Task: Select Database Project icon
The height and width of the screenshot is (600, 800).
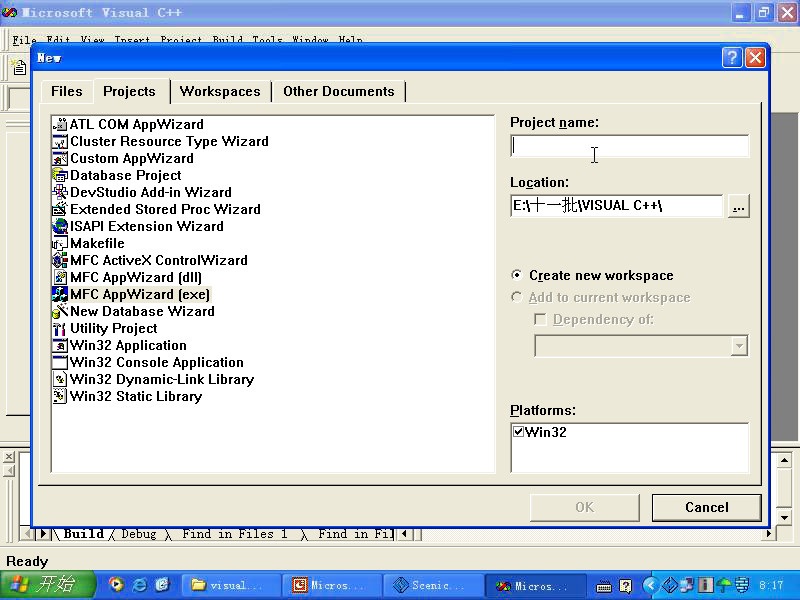Action: coord(60,175)
